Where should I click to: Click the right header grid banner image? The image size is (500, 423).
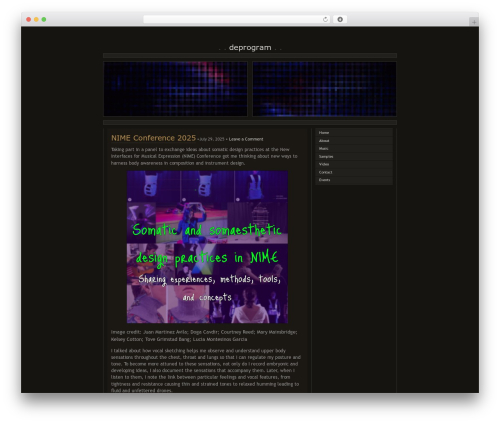click(x=324, y=89)
